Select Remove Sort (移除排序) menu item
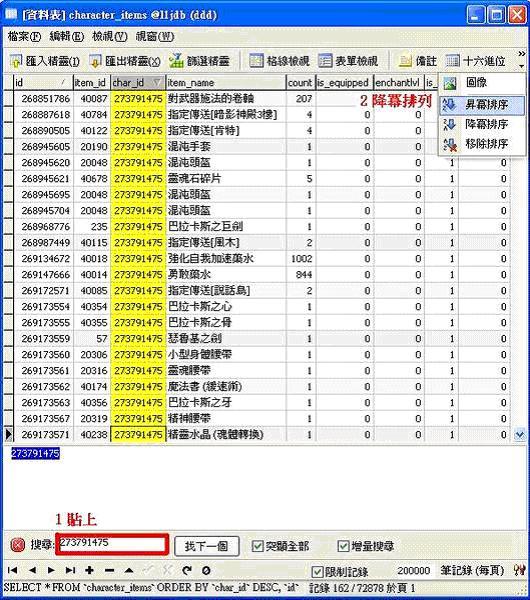Screen dimensions: 530x600 click(x=482, y=144)
